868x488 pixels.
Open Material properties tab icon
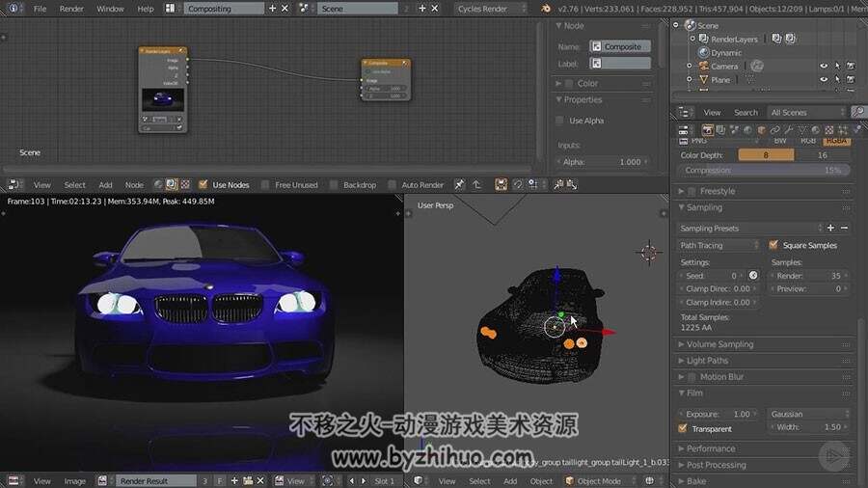click(815, 130)
